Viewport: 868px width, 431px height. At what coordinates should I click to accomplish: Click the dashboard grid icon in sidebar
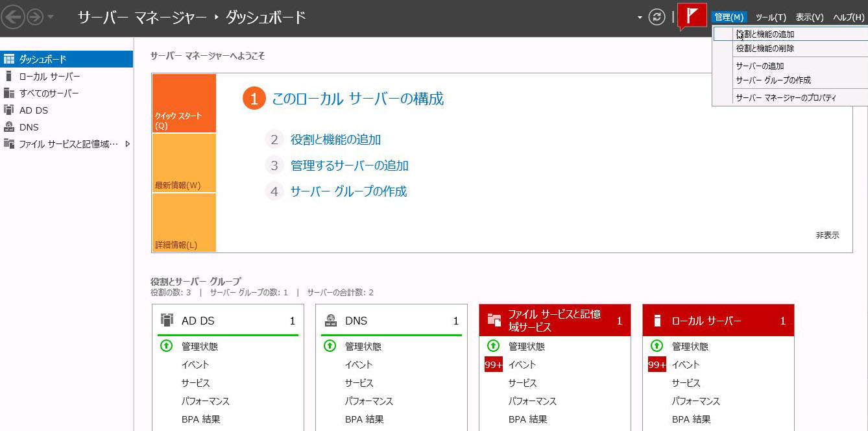(9, 59)
